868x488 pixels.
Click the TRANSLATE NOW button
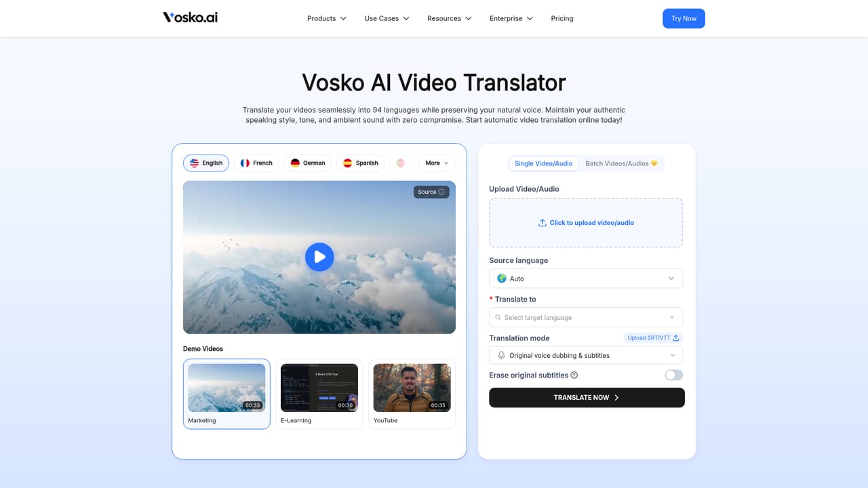[587, 397]
